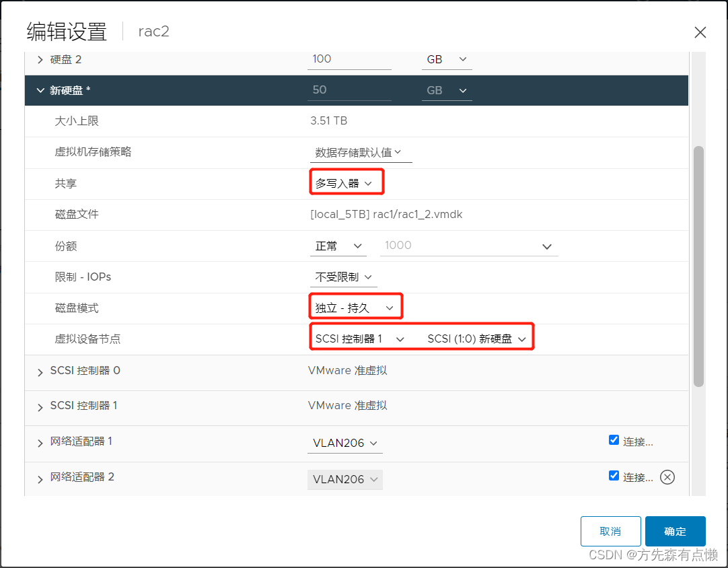Expand the SCSI 控制器 0 section

(x=39, y=371)
